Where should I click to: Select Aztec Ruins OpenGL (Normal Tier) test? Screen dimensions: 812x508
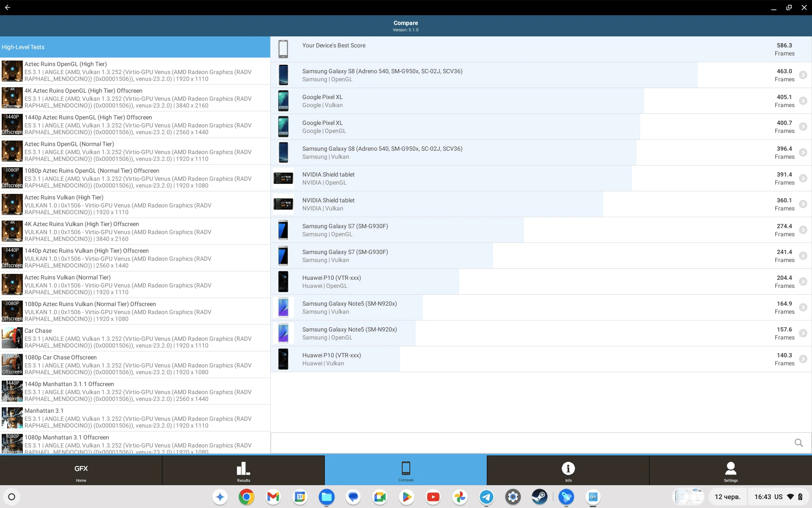[135, 151]
